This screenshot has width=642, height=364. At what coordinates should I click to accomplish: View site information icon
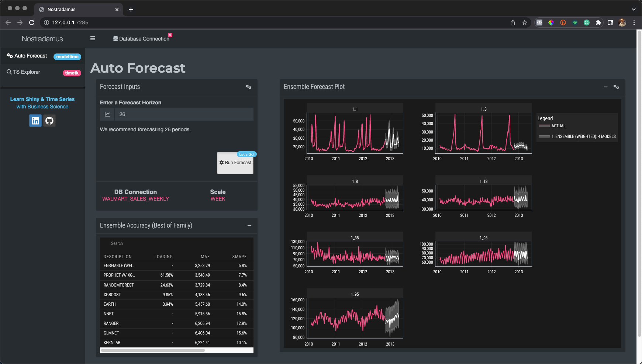click(46, 22)
